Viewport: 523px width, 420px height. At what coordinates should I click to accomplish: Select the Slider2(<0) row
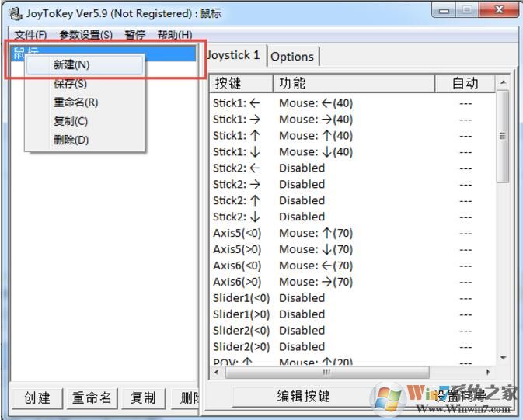(353, 331)
